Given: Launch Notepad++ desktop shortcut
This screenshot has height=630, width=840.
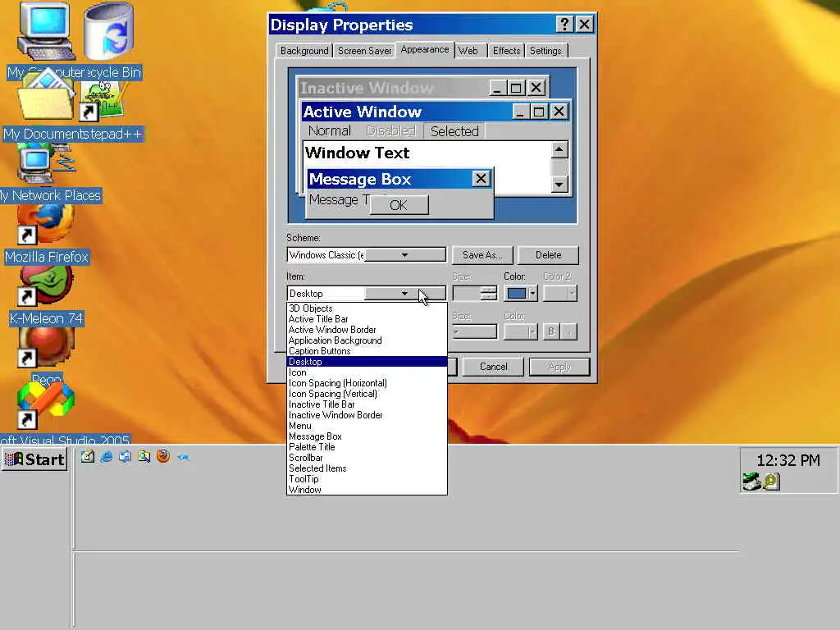Looking at the screenshot, I should click(102, 101).
